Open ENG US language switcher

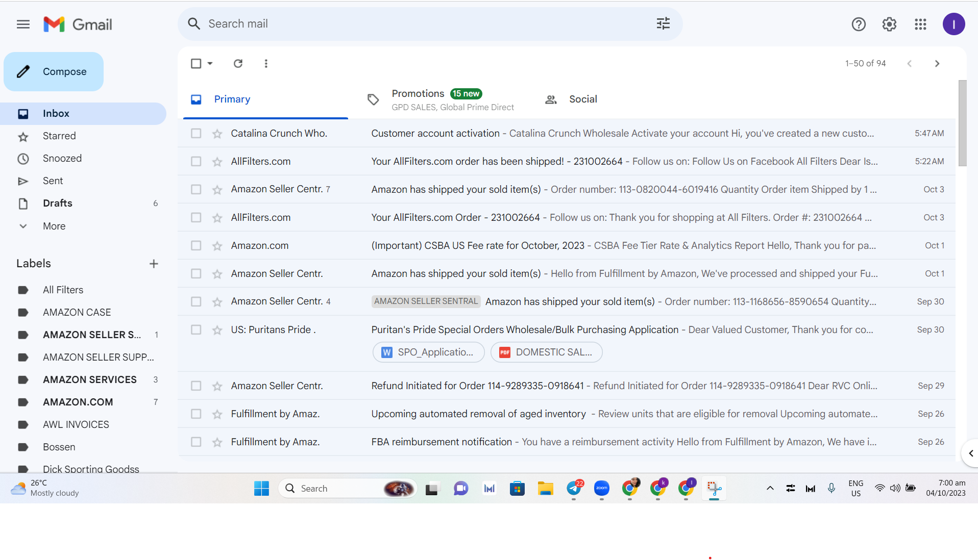(x=856, y=489)
